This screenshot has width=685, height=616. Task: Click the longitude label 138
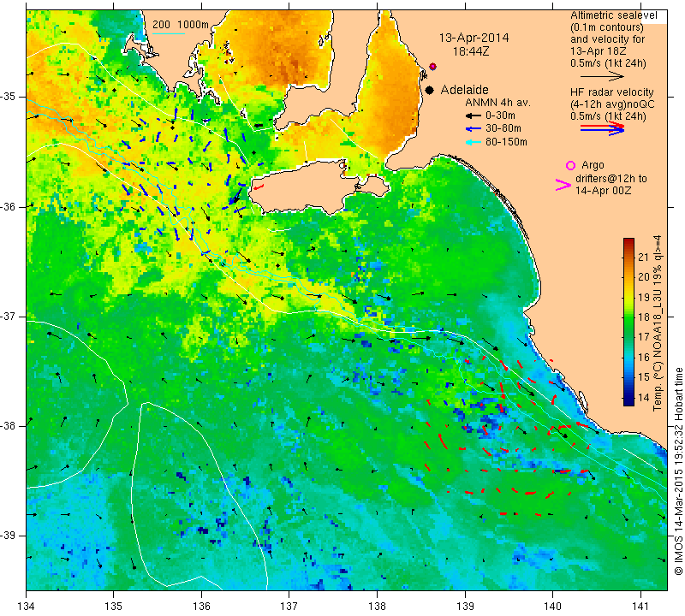pos(377,607)
